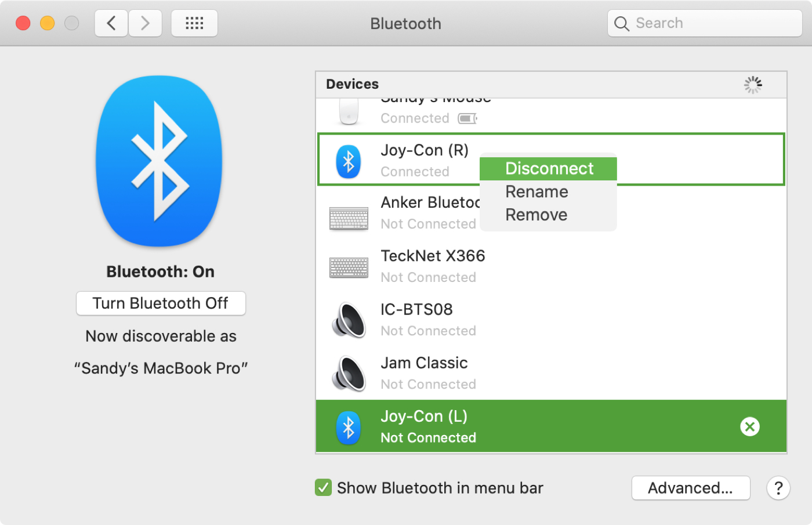The height and width of the screenshot is (525, 812).
Task: Close the window with the red button
Action: tap(23, 23)
